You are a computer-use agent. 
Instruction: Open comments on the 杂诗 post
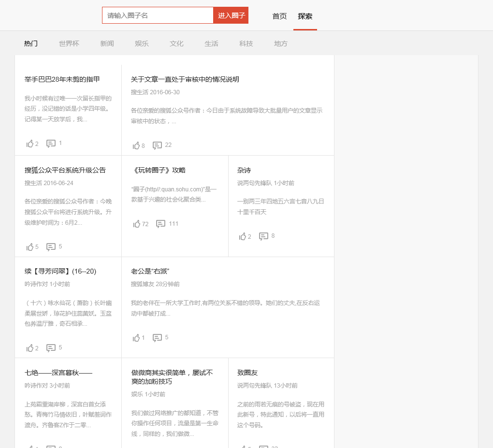coord(263,236)
